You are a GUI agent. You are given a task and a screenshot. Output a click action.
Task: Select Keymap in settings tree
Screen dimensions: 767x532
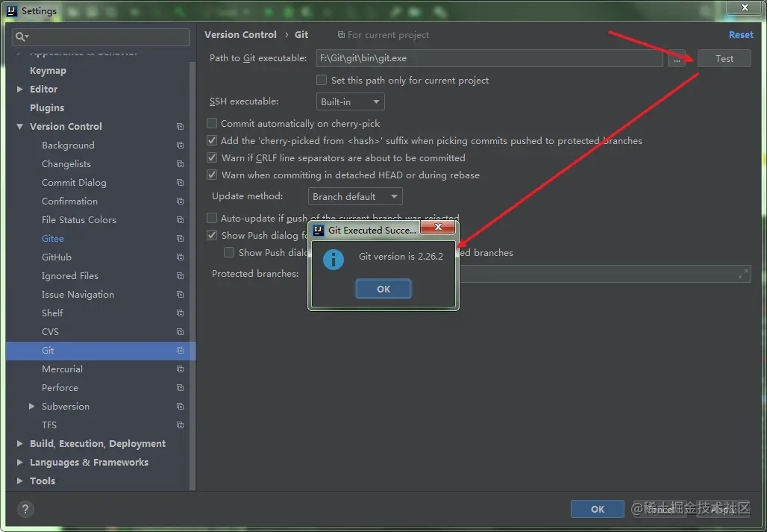48,70
